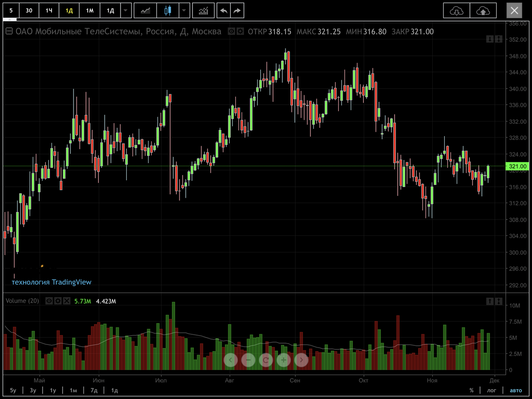Set range to 1д at bottom
Image resolution: width=532 pixels, height=399 pixels.
[x=114, y=390]
